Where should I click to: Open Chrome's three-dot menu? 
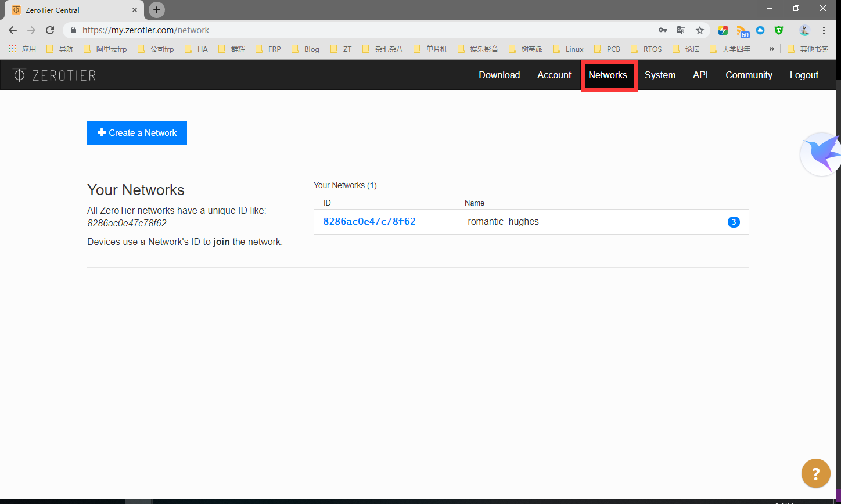pos(824,30)
